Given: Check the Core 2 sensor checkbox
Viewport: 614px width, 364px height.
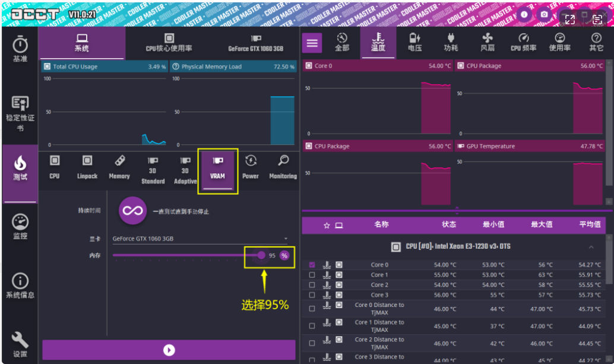Looking at the screenshot, I should tap(312, 286).
